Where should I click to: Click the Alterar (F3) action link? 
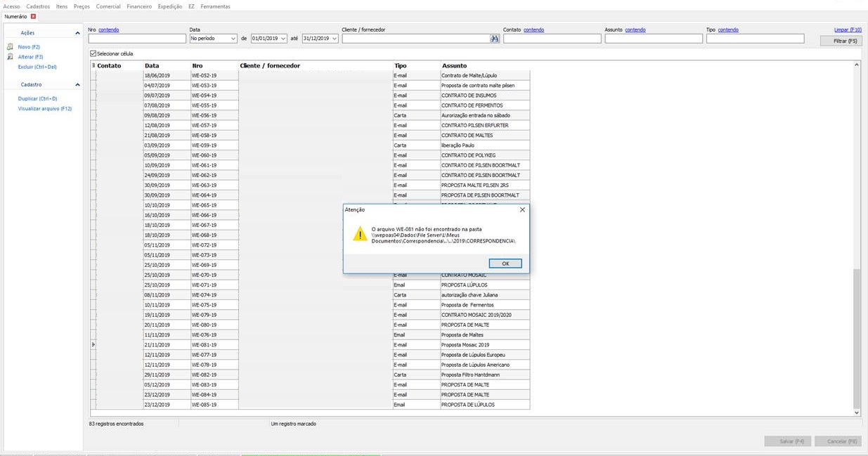tap(30, 57)
